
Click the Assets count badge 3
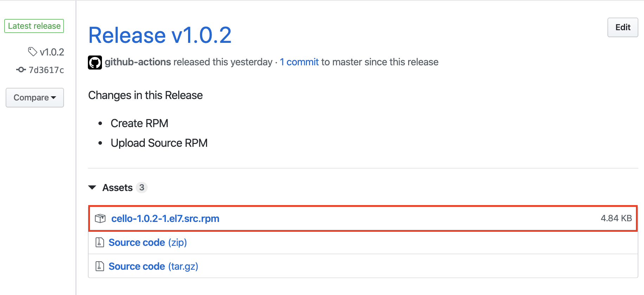[142, 188]
